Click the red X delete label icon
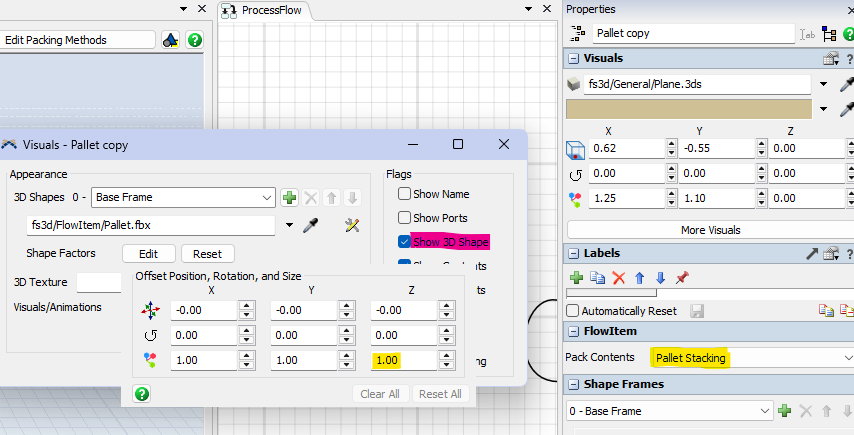This screenshot has height=435, width=854. coord(619,277)
